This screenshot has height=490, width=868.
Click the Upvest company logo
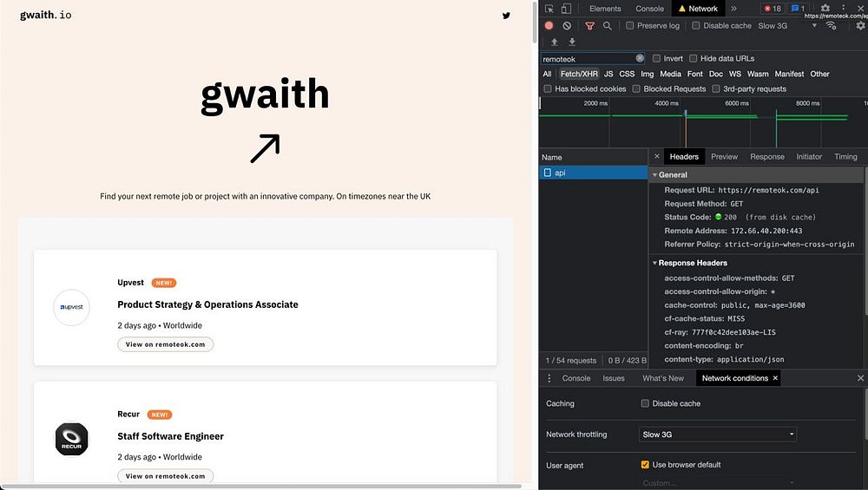71,307
